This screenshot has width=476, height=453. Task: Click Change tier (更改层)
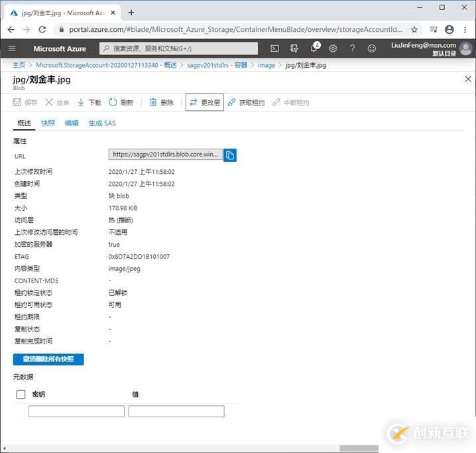coord(205,102)
